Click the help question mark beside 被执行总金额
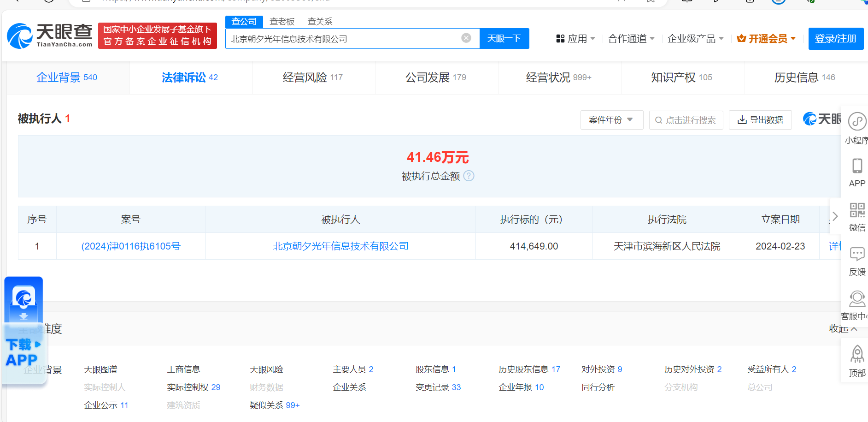868x422 pixels. click(x=469, y=176)
